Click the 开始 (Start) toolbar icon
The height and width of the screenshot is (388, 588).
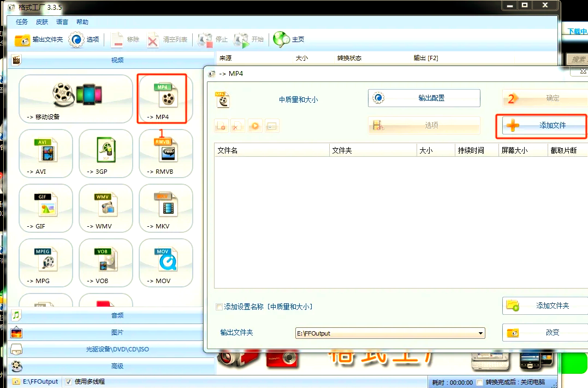247,39
